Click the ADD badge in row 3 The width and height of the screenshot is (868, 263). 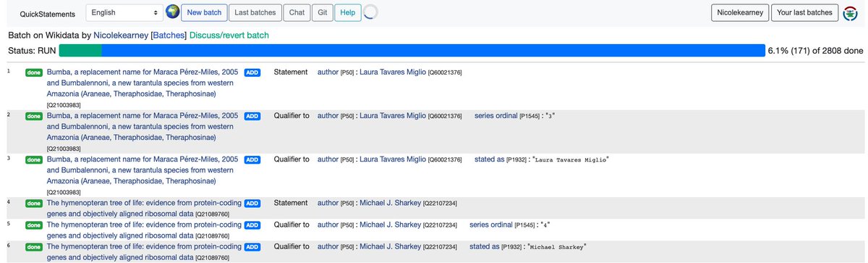click(252, 159)
